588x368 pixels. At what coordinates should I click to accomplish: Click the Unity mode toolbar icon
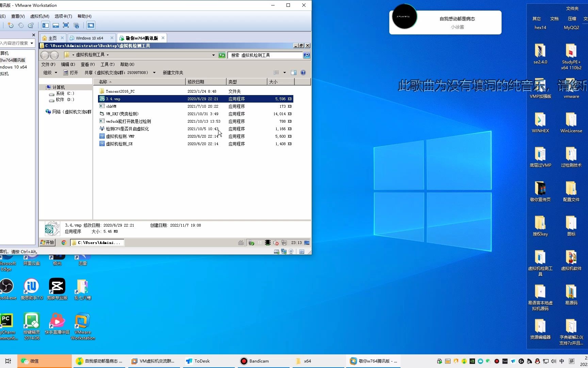click(76, 25)
